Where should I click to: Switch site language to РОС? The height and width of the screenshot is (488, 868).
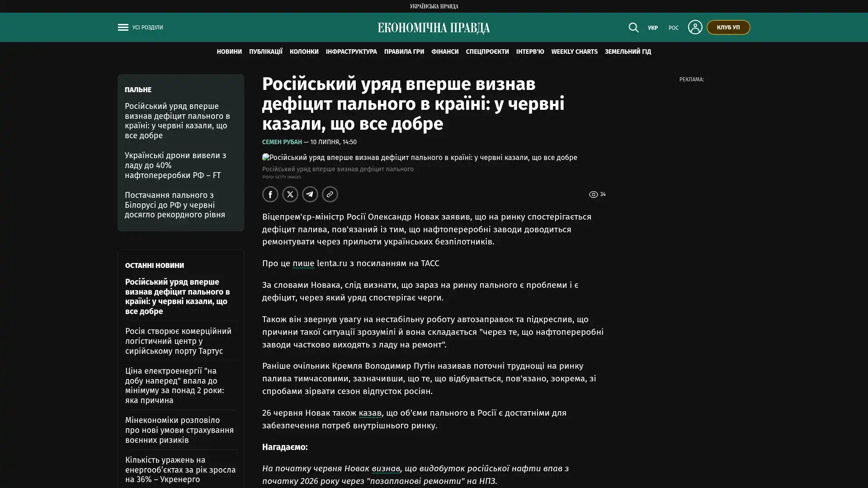tap(674, 28)
